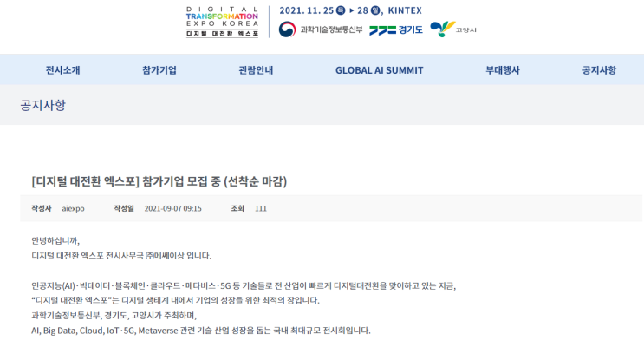Viewport: 644px width, 347px height.
Task: Click the 공지사항 page heading
Action: click(x=43, y=105)
